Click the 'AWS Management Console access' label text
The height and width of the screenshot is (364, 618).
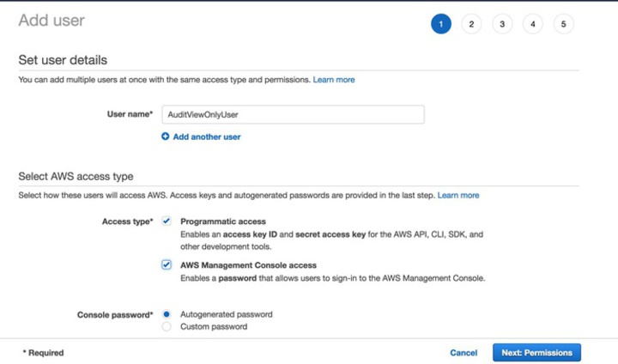(x=248, y=265)
